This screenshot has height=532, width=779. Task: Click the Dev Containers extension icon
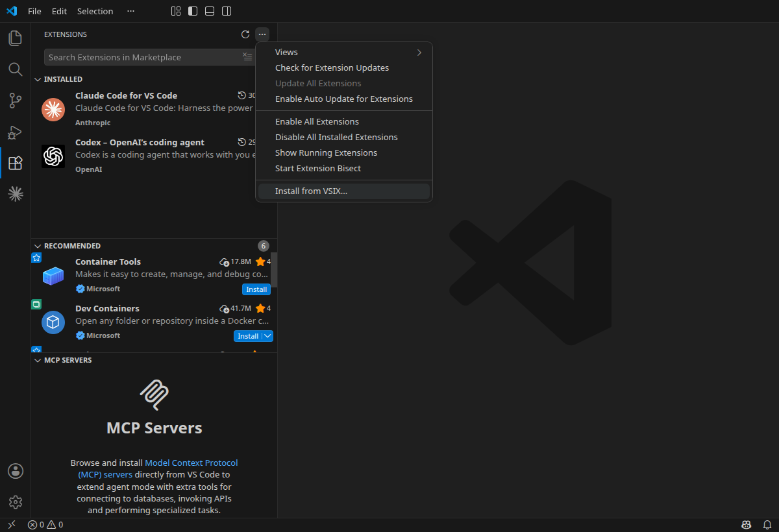(x=53, y=322)
